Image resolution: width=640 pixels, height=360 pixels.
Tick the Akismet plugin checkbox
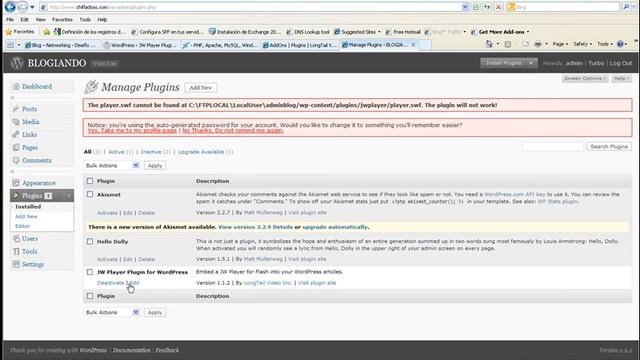coord(90,194)
